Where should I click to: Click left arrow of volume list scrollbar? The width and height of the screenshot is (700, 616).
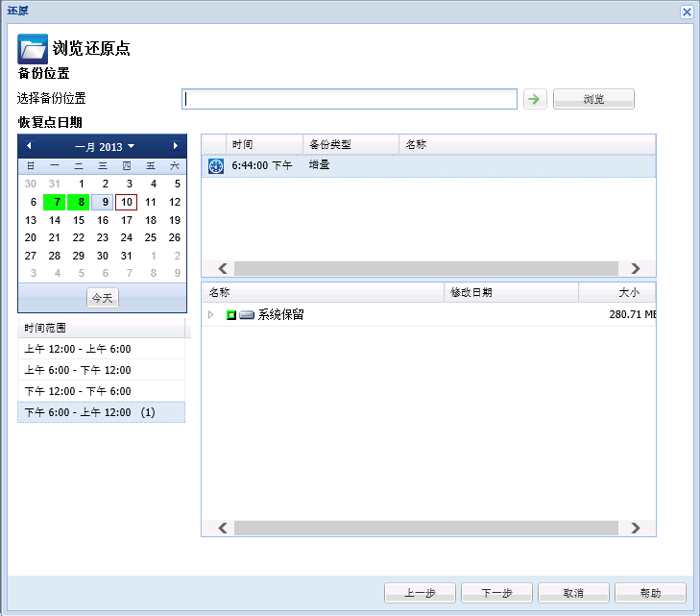click(x=223, y=528)
